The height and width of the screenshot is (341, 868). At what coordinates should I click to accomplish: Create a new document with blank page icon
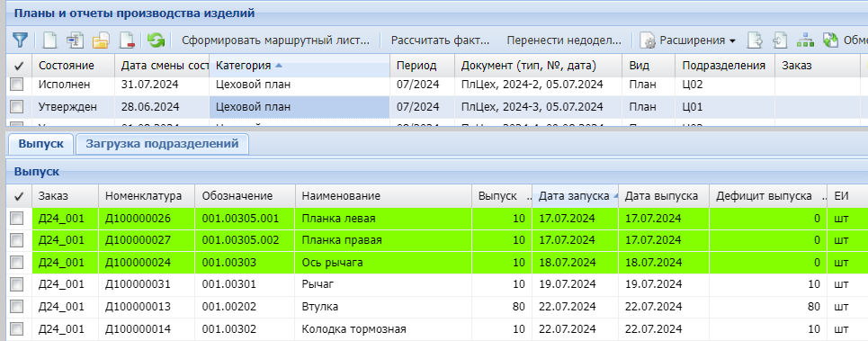click(x=50, y=40)
